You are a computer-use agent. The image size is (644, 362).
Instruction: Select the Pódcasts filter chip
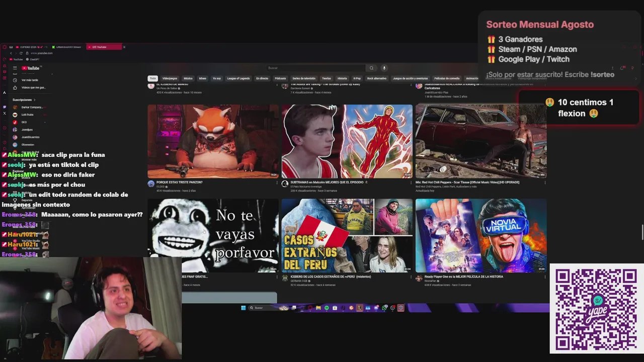coord(280,78)
